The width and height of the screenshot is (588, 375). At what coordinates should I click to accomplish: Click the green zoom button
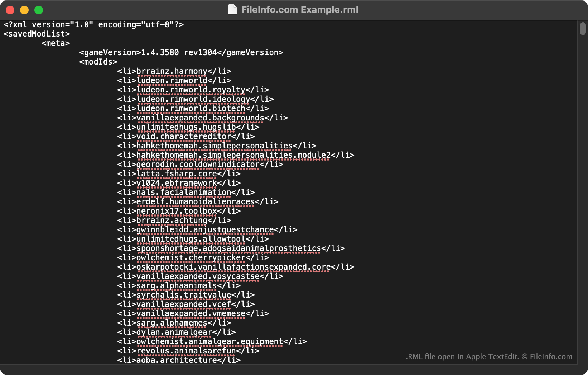(x=38, y=10)
